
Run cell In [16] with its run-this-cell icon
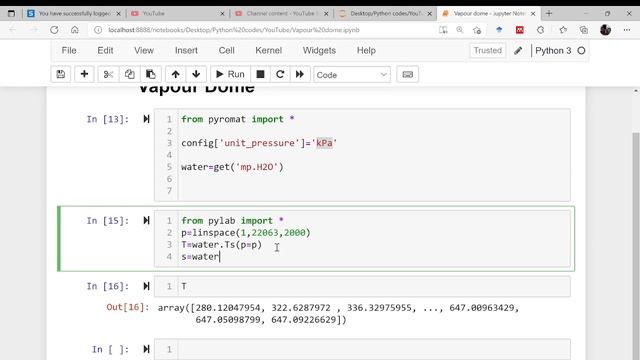point(146,287)
